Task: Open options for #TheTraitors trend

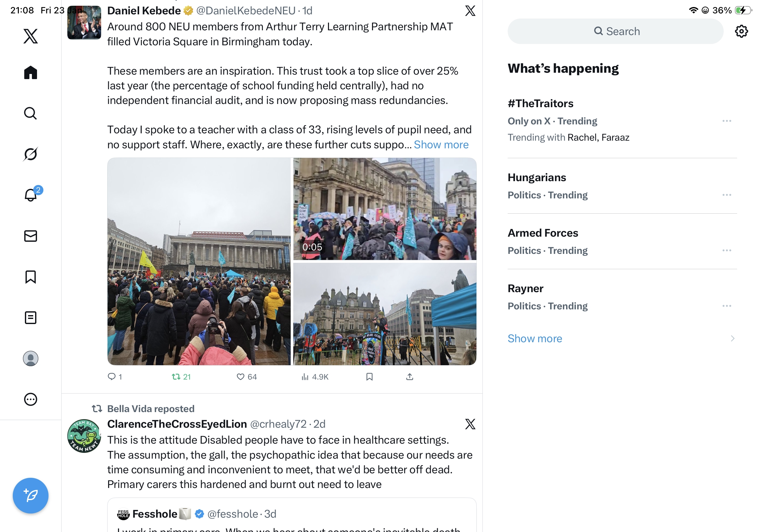Action: (x=727, y=121)
